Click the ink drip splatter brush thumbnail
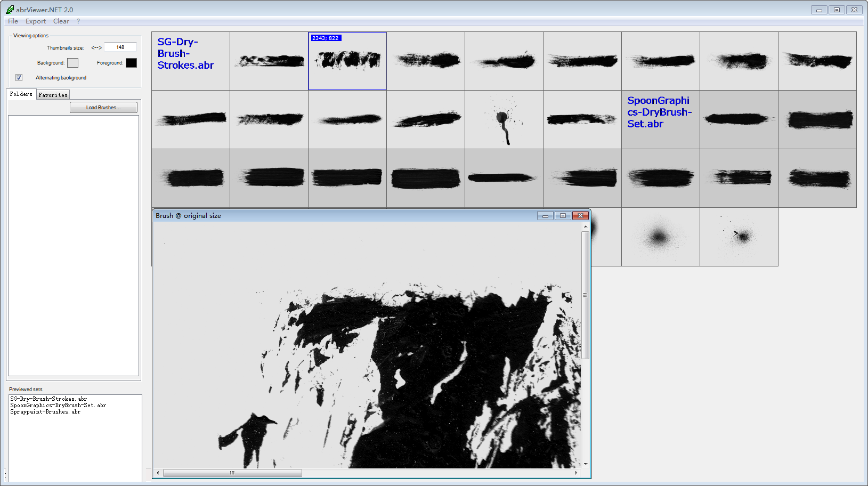Viewport: 868px width, 486px height. [504, 120]
